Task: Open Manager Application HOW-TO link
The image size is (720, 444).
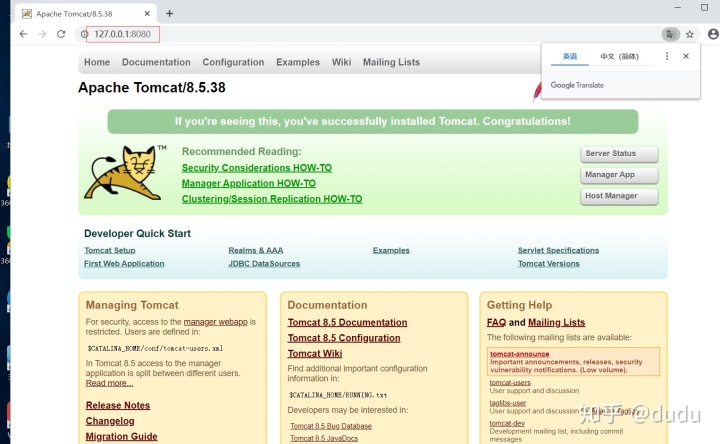Action: [249, 184]
